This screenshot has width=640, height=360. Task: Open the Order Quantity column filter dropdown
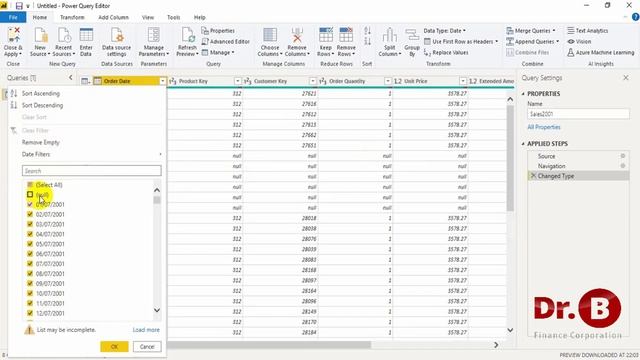click(388, 81)
